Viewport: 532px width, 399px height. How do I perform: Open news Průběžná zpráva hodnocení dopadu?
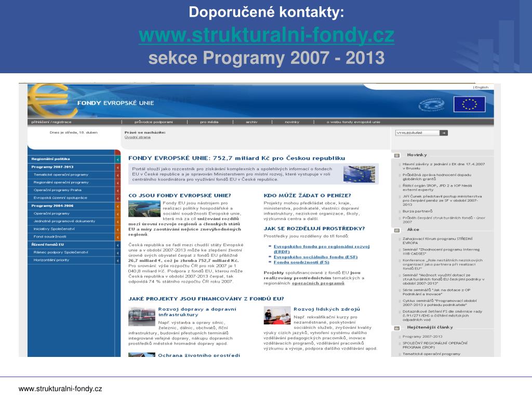click(436, 177)
